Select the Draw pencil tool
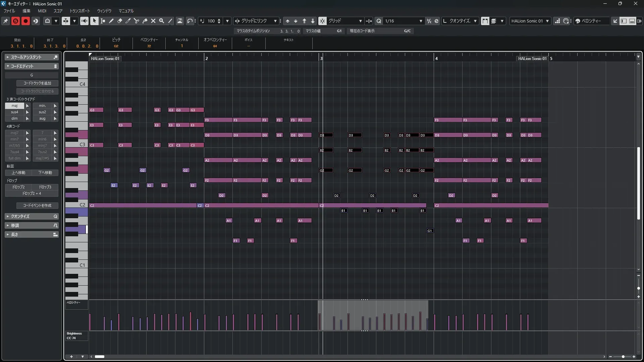Screen dimensions: 644x362 [x=111, y=21]
